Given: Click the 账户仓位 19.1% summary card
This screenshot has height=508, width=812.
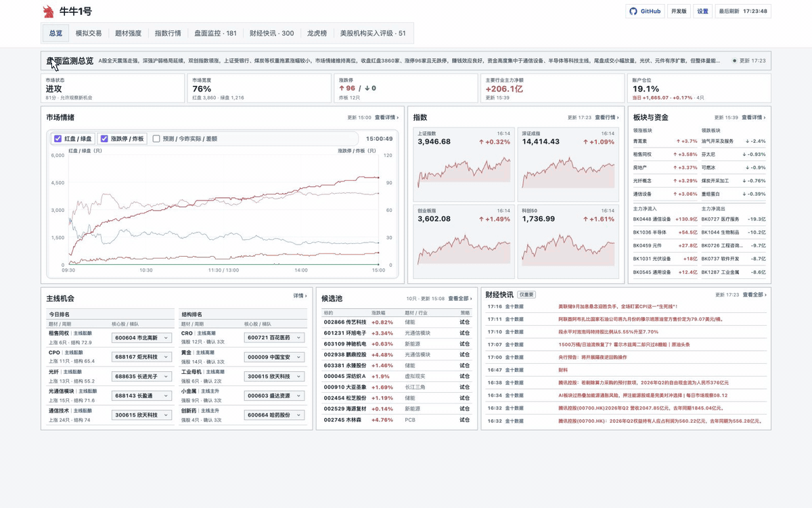Looking at the screenshot, I should click(x=699, y=89).
